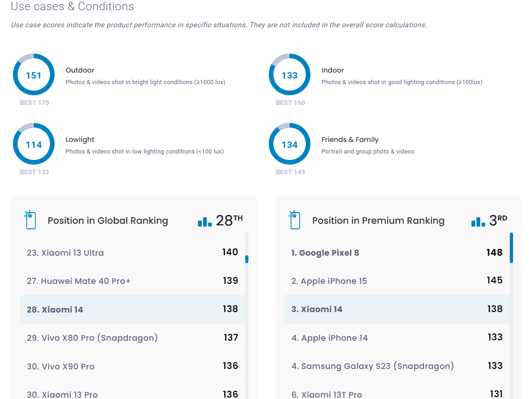
Task: Open the 23. Xiaomi 13 Ultra entry
Action: 132,252
